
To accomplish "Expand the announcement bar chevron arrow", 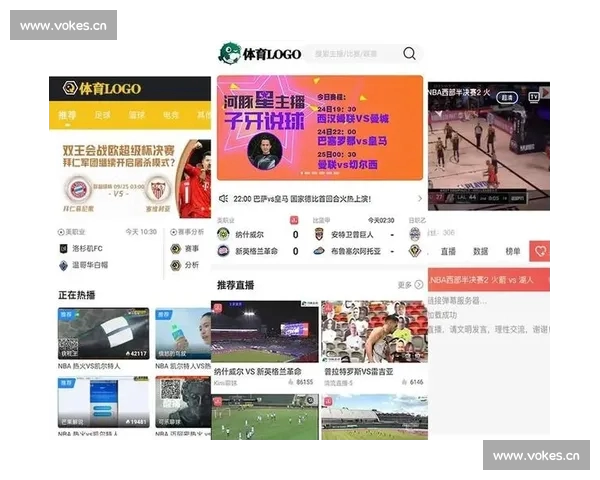I will pyautogui.click(x=420, y=199).
